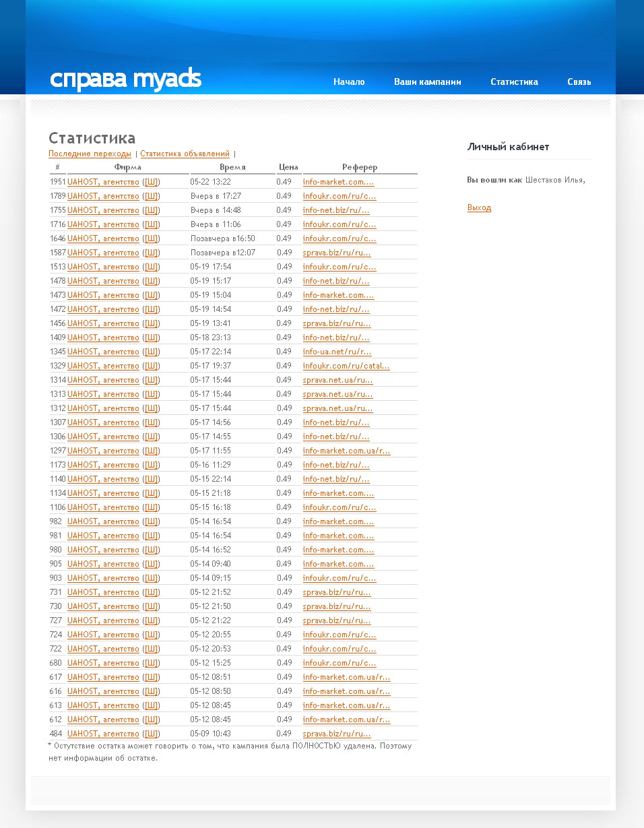Open info-market.com.ua referer in row 617
Screen dimensions: 644x828
click(347, 677)
